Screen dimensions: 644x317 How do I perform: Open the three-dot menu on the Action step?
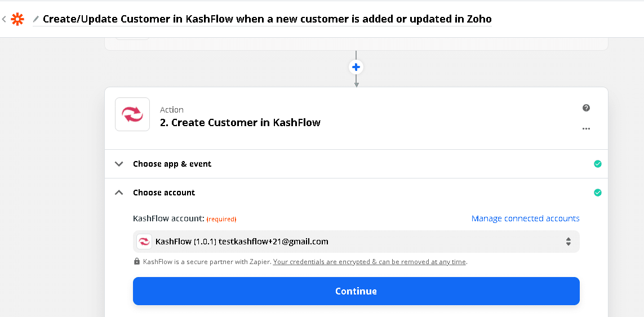(x=586, y=128)
